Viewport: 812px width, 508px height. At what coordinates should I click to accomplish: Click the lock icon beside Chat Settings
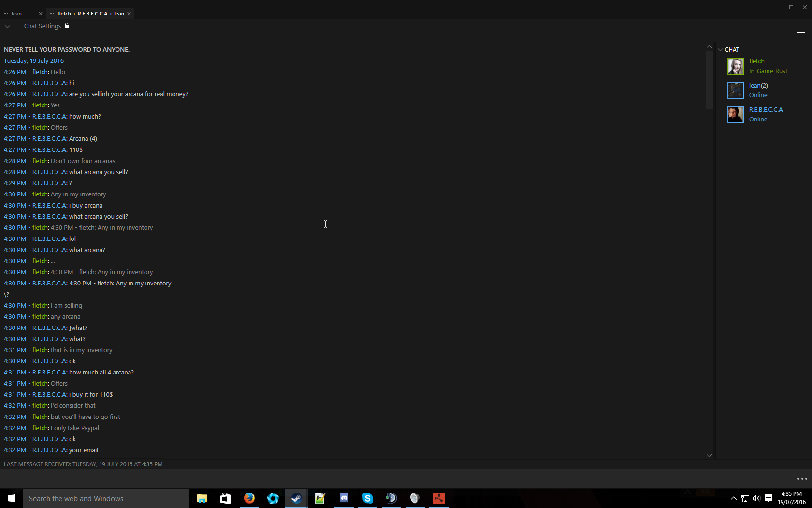click(x=67, y=26)
